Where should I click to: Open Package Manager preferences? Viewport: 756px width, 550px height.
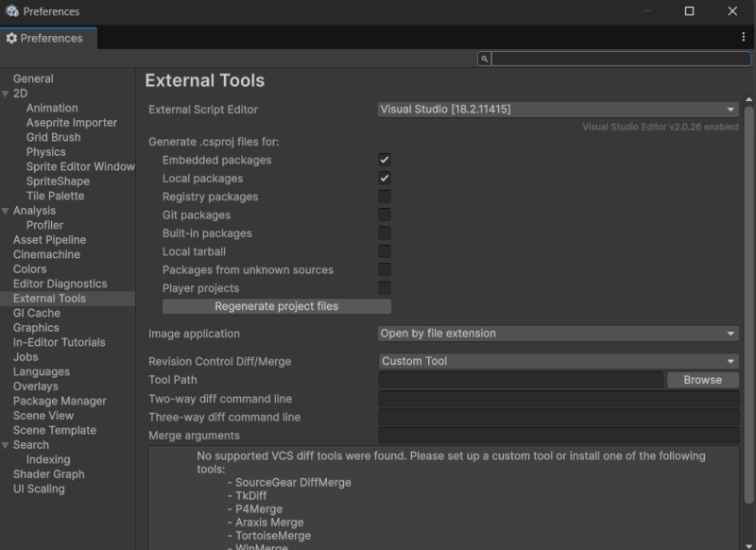coord(60,401)
